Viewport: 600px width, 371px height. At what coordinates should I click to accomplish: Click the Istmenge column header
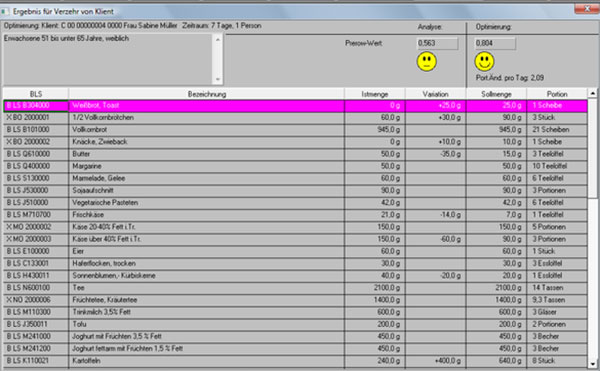[375, 94]
